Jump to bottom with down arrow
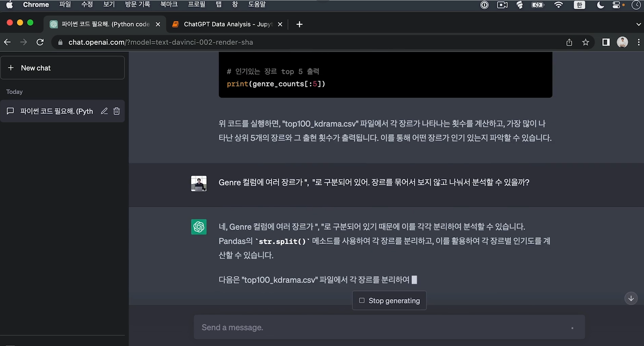This screenshot has height=346, width=644. click(631, 298)
